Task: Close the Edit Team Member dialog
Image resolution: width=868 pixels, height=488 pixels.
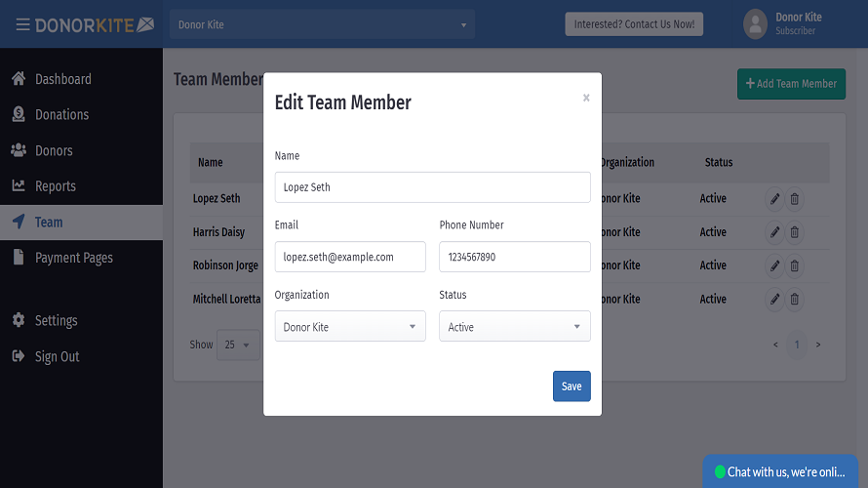Action: click(586, 98)
